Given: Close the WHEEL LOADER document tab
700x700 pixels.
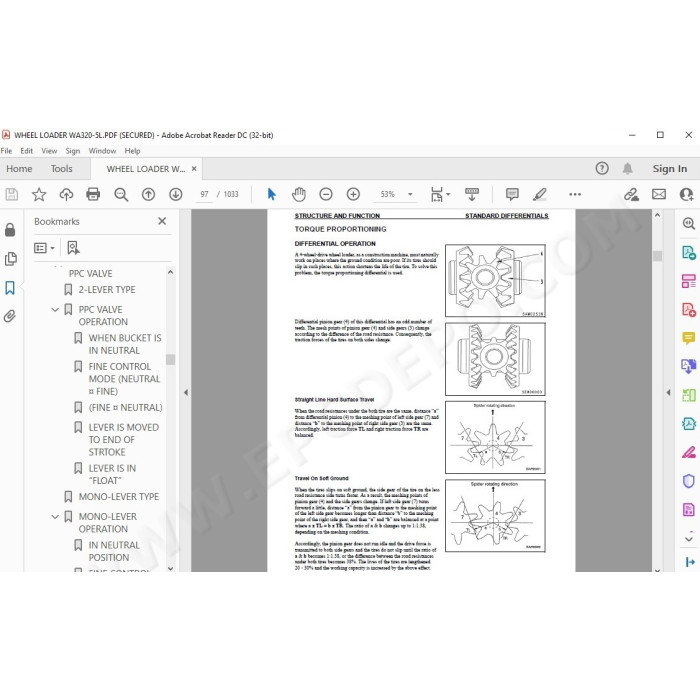Looking at the screenshot, I should coord(194,169).
